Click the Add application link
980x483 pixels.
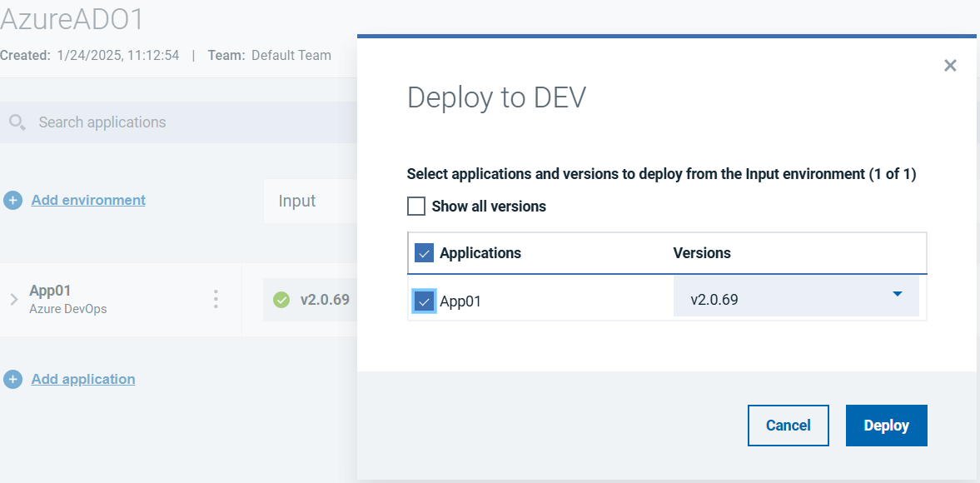click(83, 379)
